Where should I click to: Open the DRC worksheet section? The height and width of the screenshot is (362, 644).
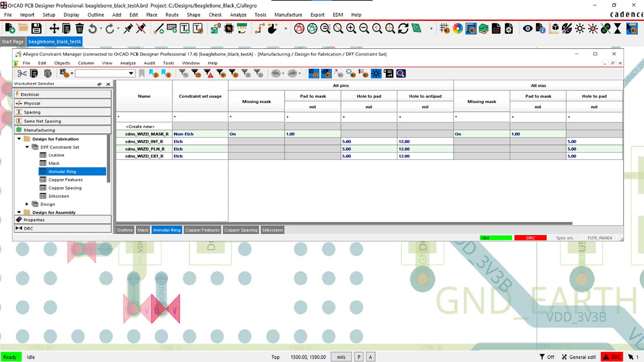click(x=63, y=229)
